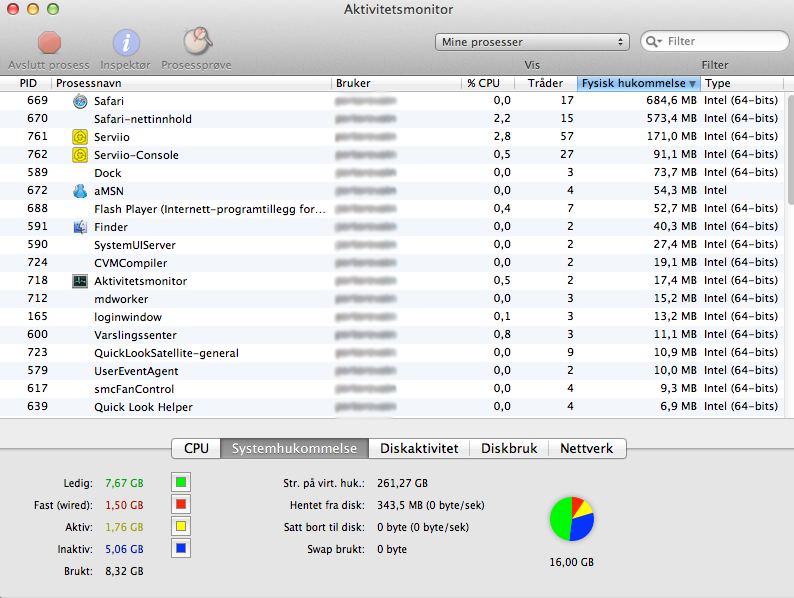Viewport: 794px width, 598px height.
Task: Click the 7,67 GB Ledig value
Action: click(124, 483)
